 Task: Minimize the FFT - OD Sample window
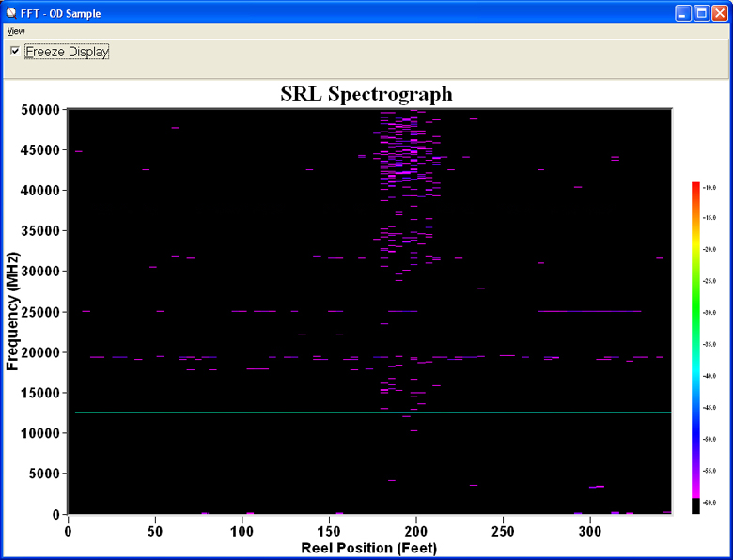click(682, 13)
